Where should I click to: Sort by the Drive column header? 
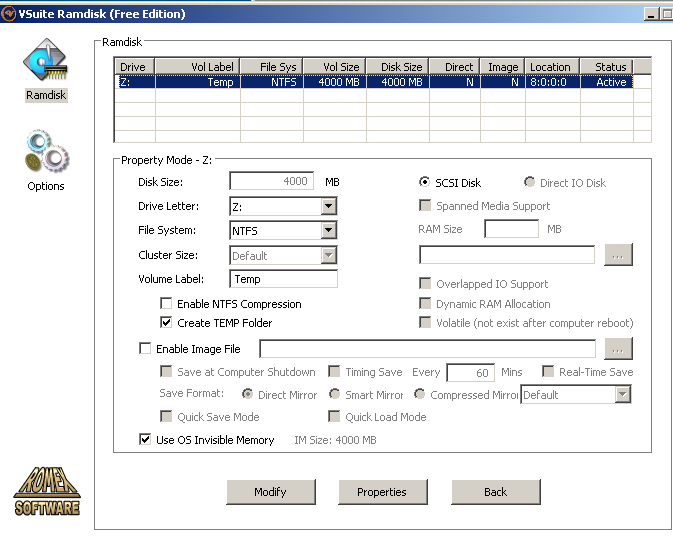click(x=135, y=67)
